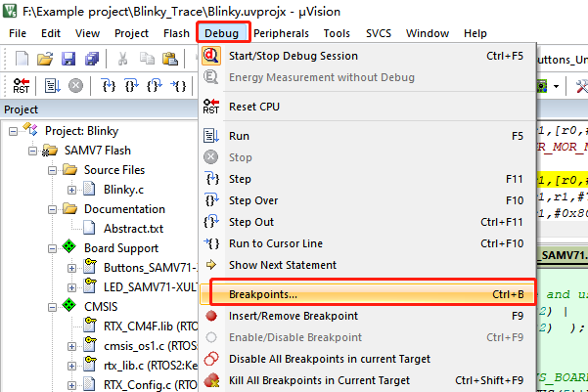Click the Reset CPU (RST) toolbar icon

pyautogui.click(x=21, y=86)
